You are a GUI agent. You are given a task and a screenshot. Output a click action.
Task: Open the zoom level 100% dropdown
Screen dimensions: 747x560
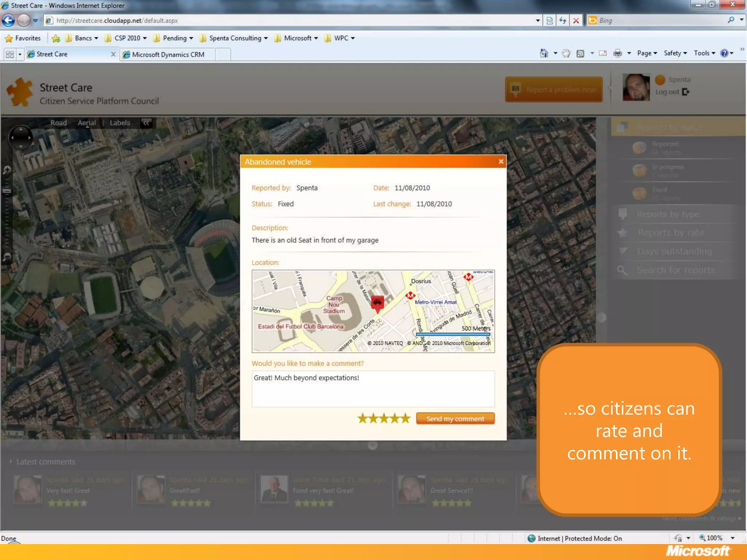(x=732, y=538)
